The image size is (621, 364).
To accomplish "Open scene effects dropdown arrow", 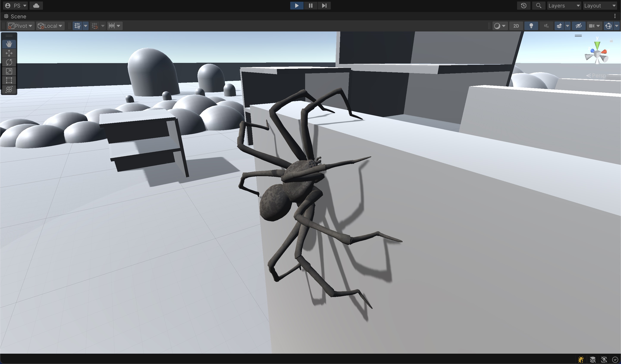I will [567, 26].
